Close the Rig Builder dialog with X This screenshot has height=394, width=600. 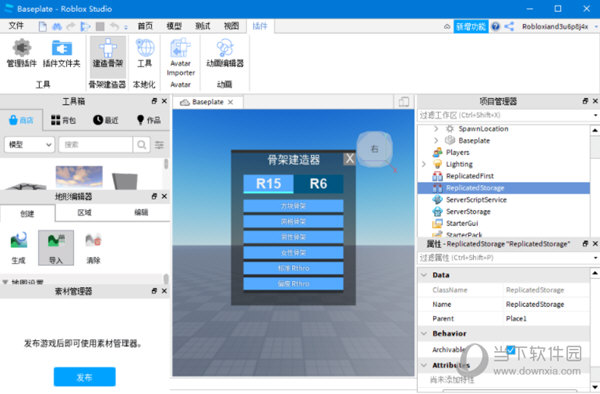(349, 159)
